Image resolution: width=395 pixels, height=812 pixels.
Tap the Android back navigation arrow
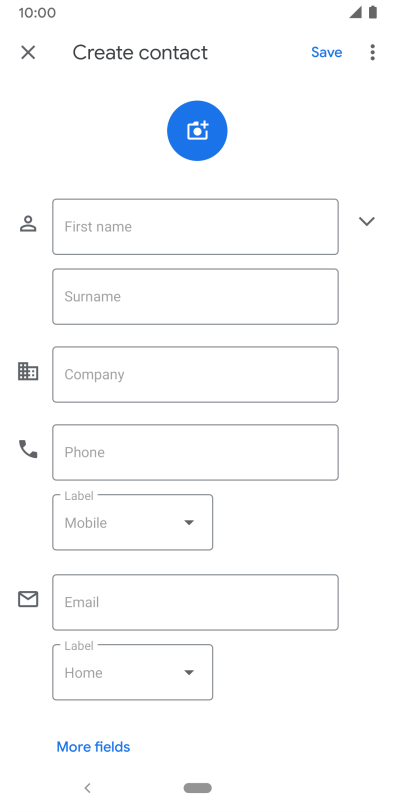(x=87, y=788)
